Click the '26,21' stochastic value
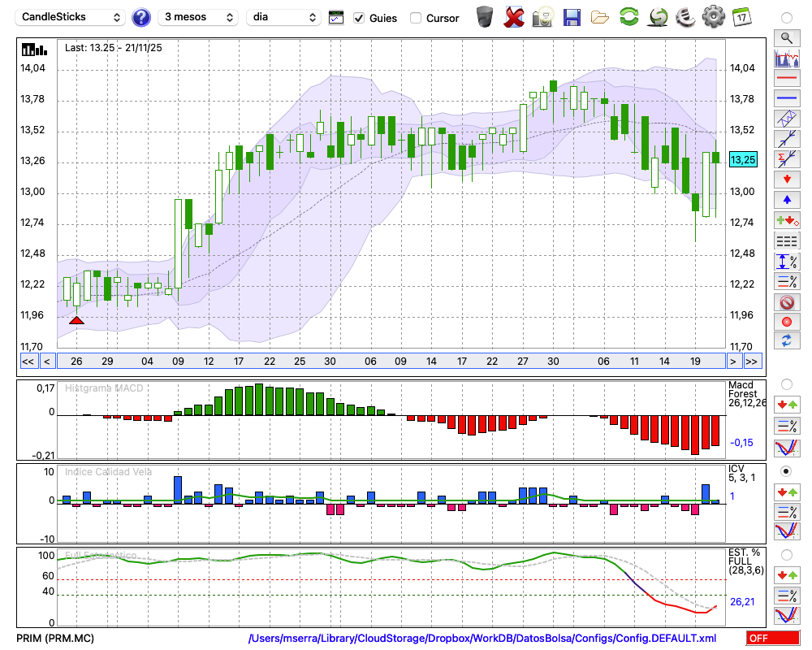The height and width of the screenshot is (650, 812). [742, 602]
